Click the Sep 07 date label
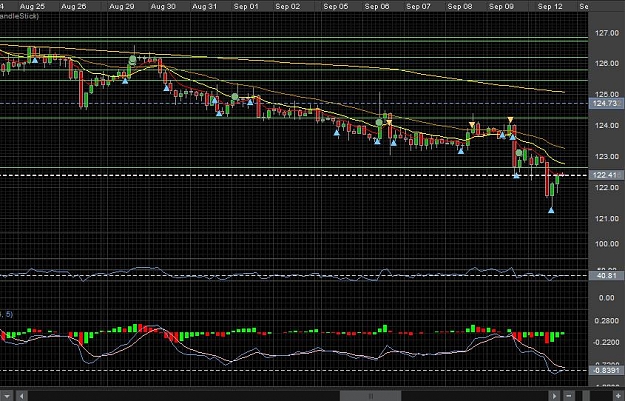Screen dimensions: 625x401 [x=418, y=6]
